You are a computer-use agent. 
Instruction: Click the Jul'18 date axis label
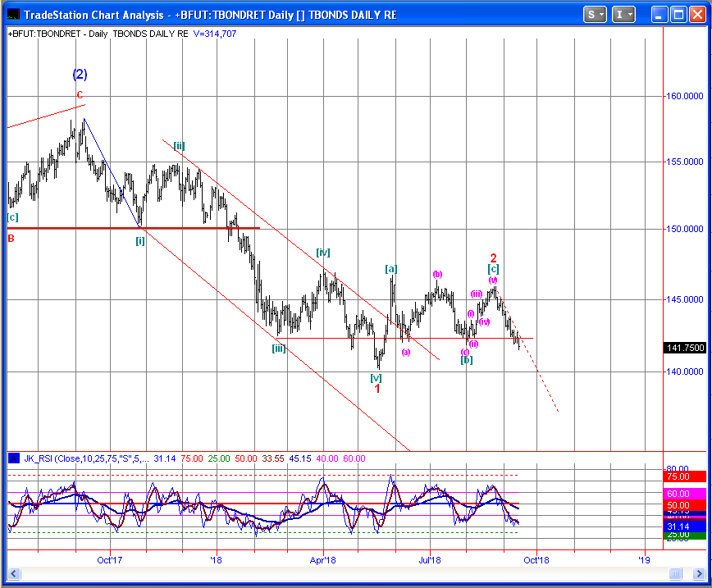tap(430, 560)
